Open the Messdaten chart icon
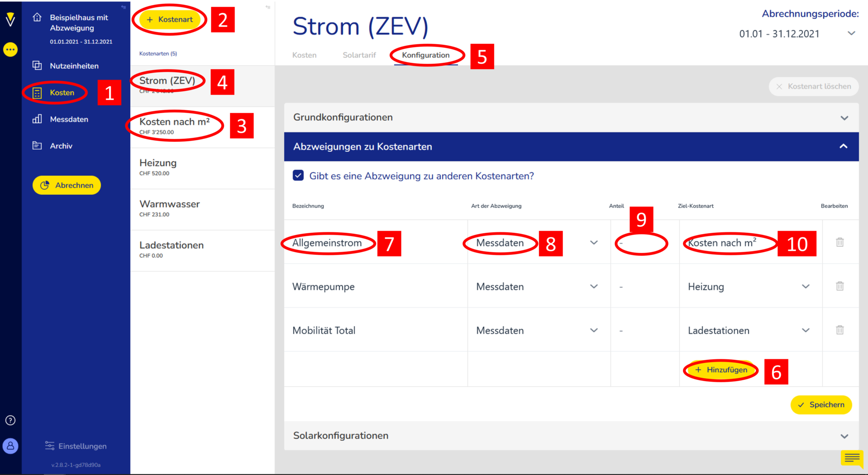Screen dimensions: 868x475 tap(37, 119)
